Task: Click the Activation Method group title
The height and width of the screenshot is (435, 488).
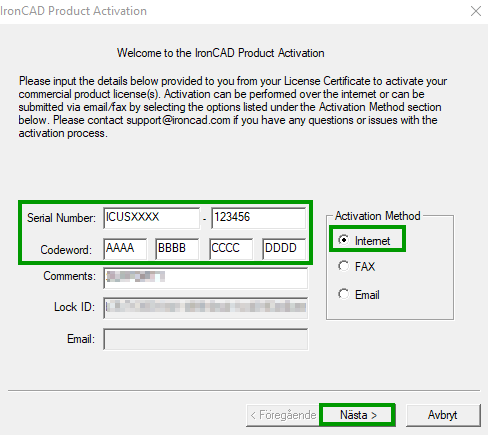Action: pyautogui.click(x=377, y=216)
